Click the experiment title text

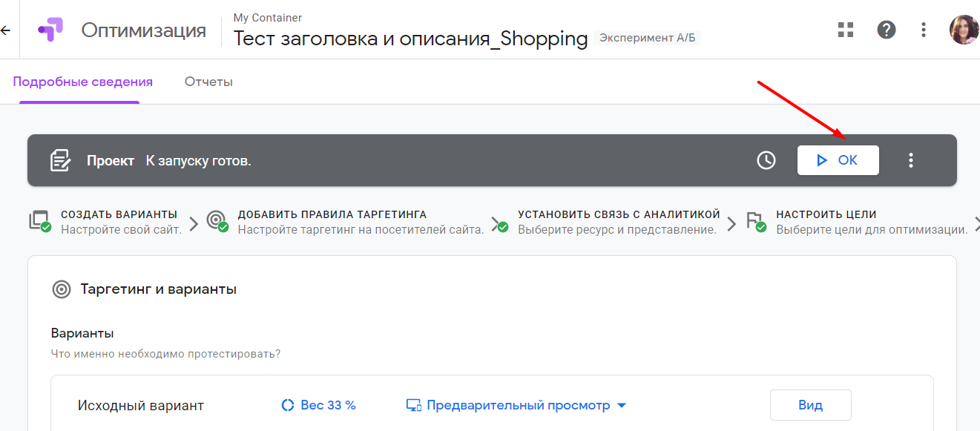(x=411, y=39)
